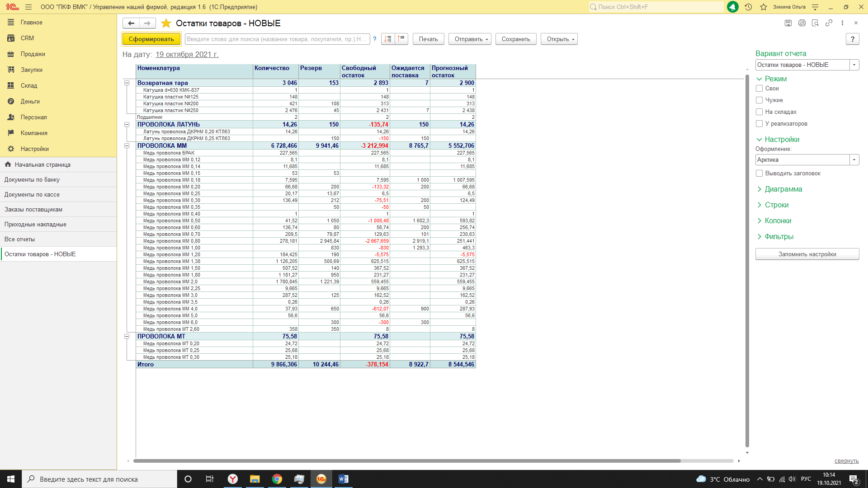Click the 19 октября 2021 г. date link

pyautogui.click(x=187, y=54)
